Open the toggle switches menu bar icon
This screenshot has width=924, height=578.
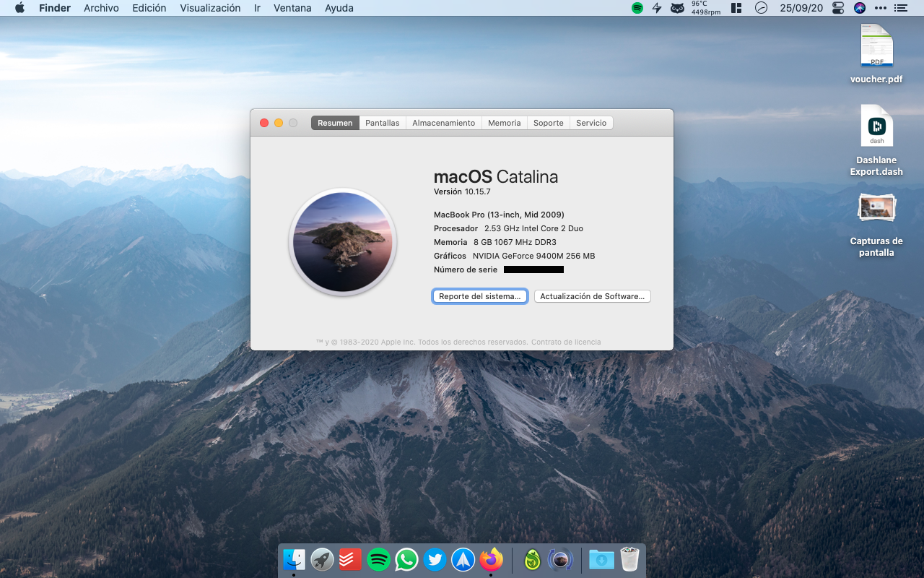point(838,8)
